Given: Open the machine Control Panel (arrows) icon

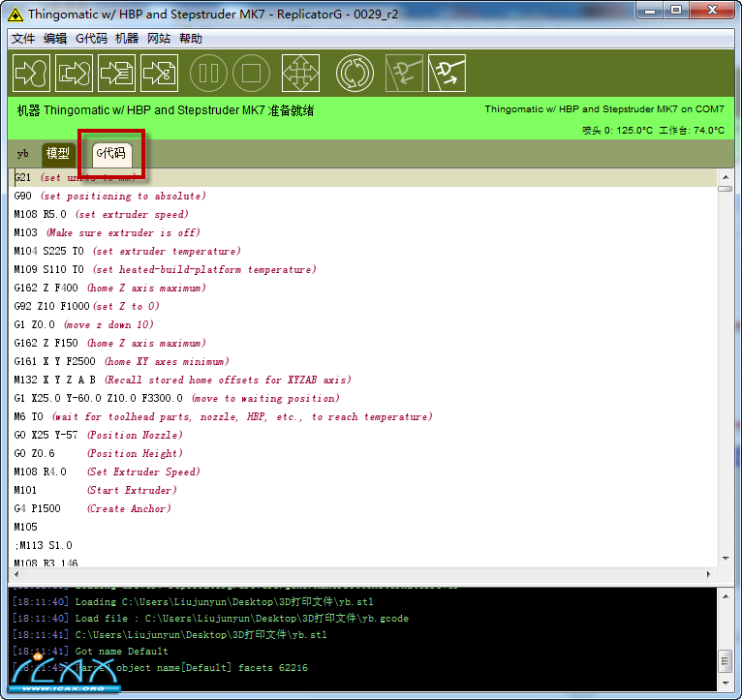Looking at the screenshot, I should tap(300, 74).
